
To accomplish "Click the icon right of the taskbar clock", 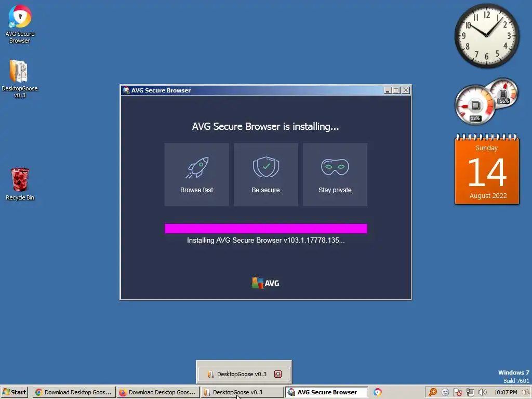I will point(526,392).
